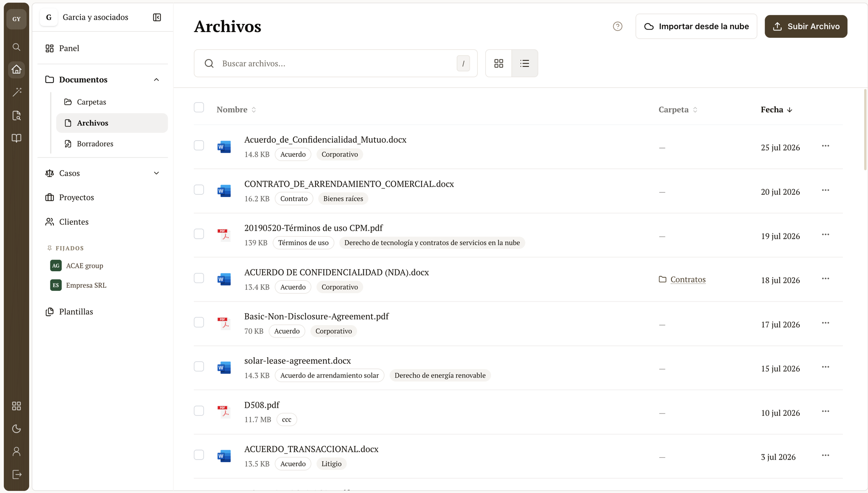Expand the Casos section chevron

tap(156, 173)
